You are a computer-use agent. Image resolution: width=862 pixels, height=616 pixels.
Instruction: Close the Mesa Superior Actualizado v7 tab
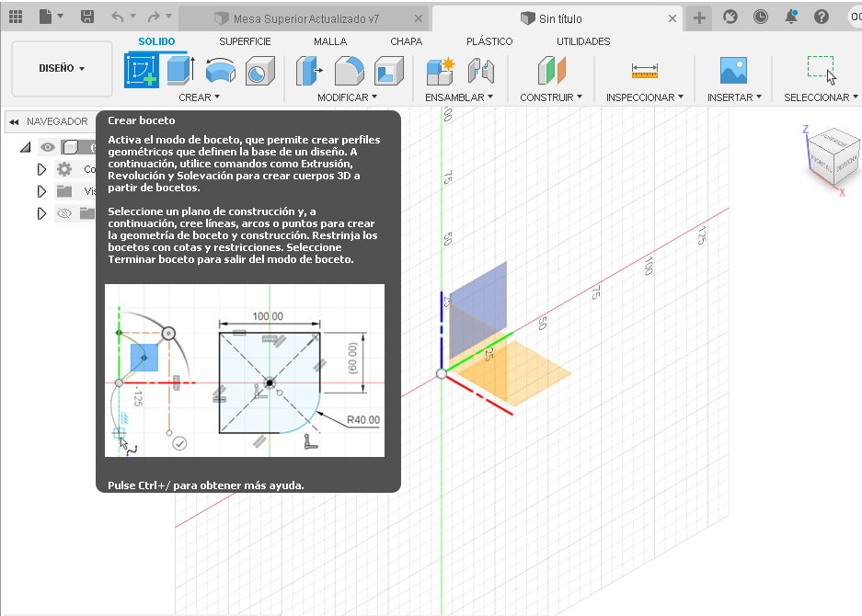(x=419, y=18)
